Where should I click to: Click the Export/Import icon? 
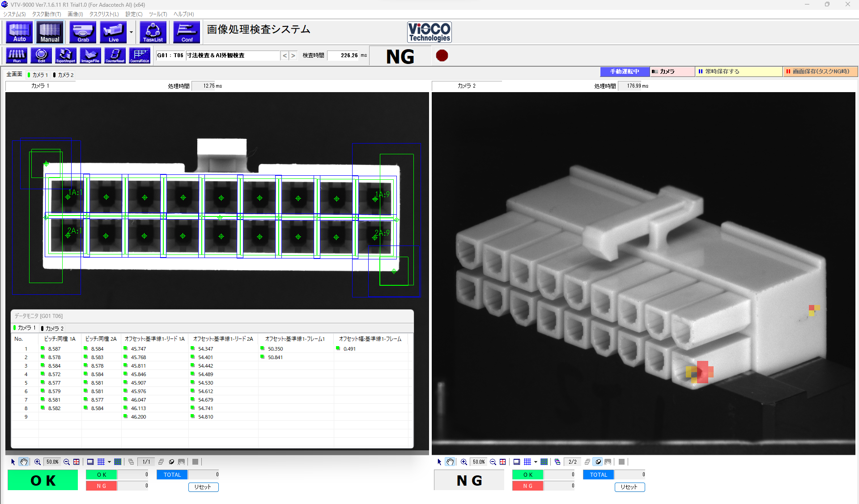(x=66, y=55)
